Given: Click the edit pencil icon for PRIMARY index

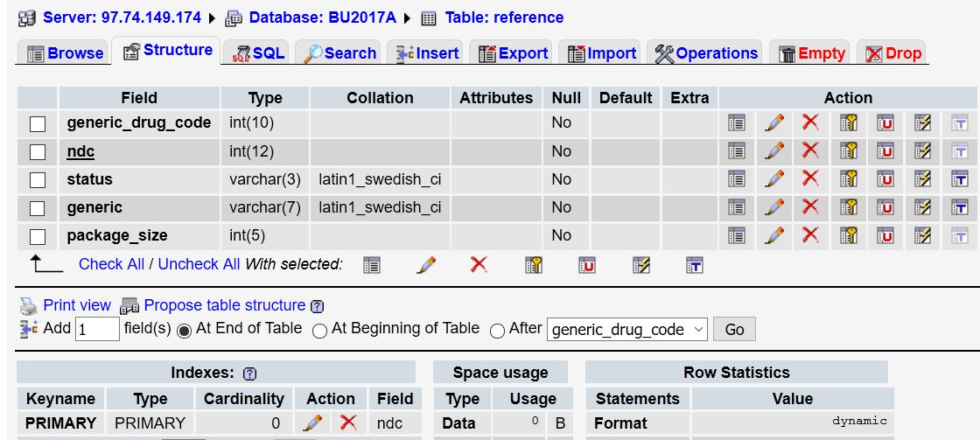Looking at the screenshot, I should point(311,423).
